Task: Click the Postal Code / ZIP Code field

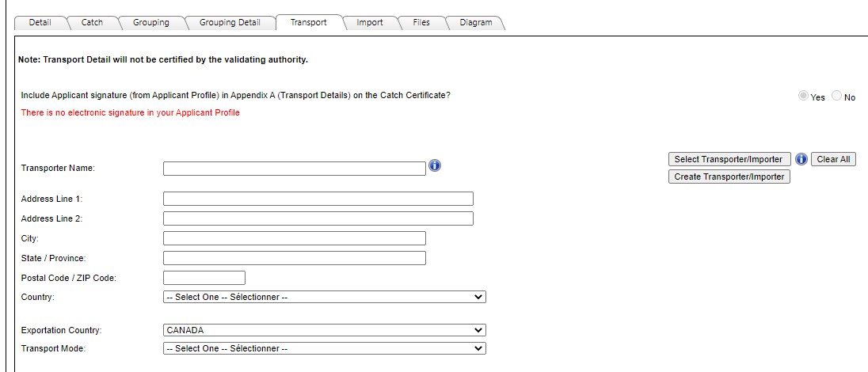Action: click(204, 278)
